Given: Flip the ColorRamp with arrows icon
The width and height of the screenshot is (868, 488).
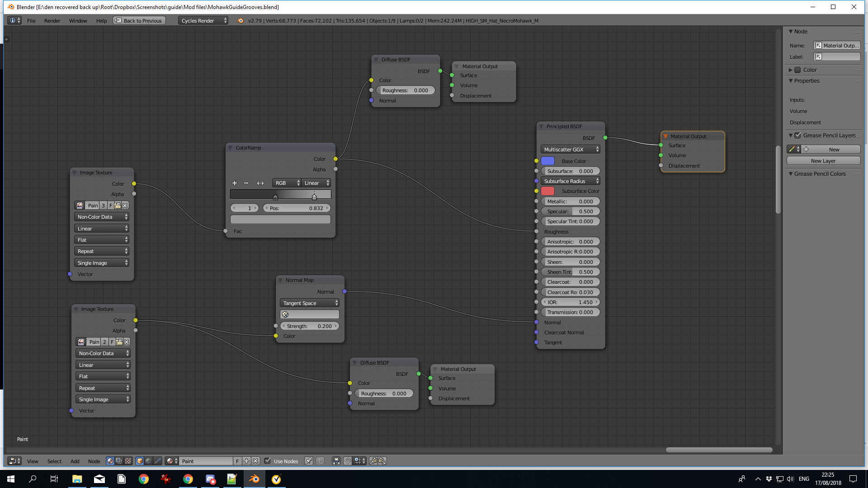Looking at the screenshot, I should (260, 183).
